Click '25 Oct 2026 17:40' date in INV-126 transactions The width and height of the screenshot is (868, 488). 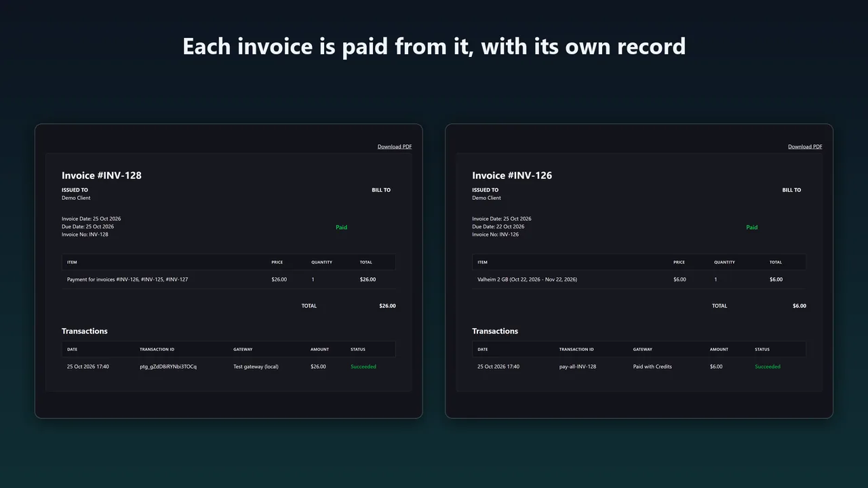(x=498, y=367)
